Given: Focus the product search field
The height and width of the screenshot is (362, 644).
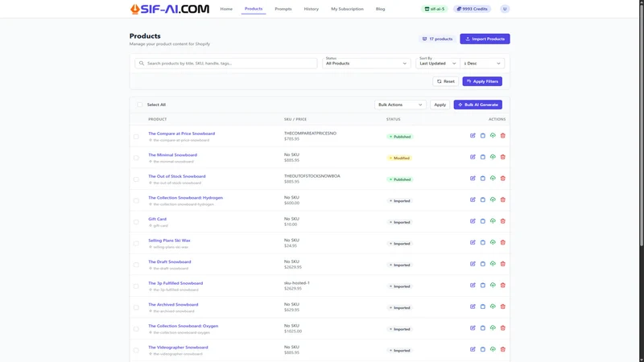Looking at the screenshot, I should tap(226, 64).
